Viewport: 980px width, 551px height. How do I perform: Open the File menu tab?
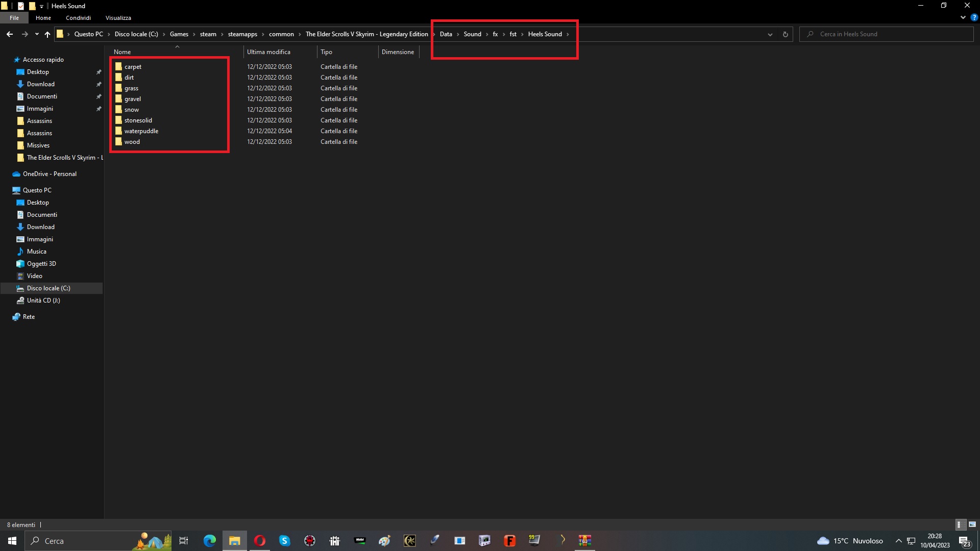click(x=14, y=18)
